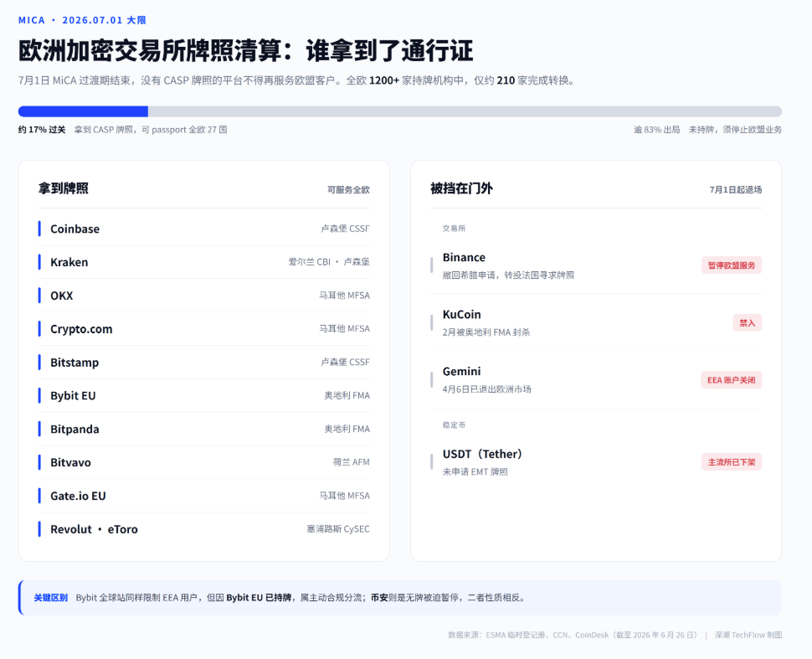Image resolution: width=812 pixels, height=659 pixels.
Task: Click the 主流所已下架 badge
Action: tap(731, 462)
